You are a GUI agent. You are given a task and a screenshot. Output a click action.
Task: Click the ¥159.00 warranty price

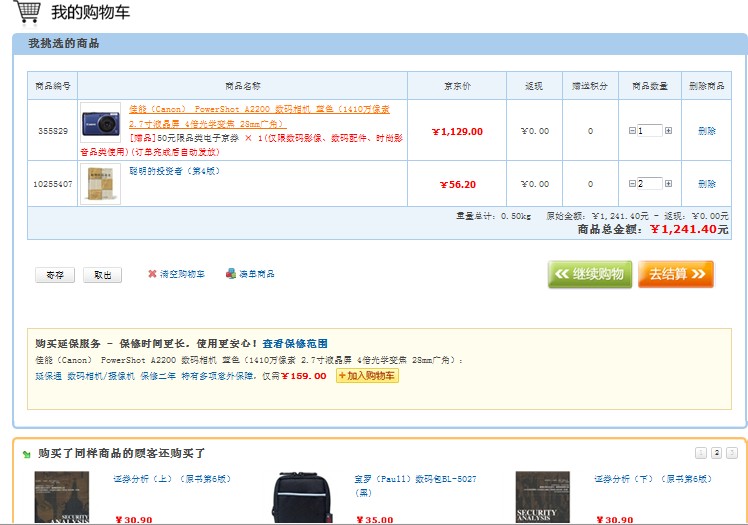tap(303, 376)
